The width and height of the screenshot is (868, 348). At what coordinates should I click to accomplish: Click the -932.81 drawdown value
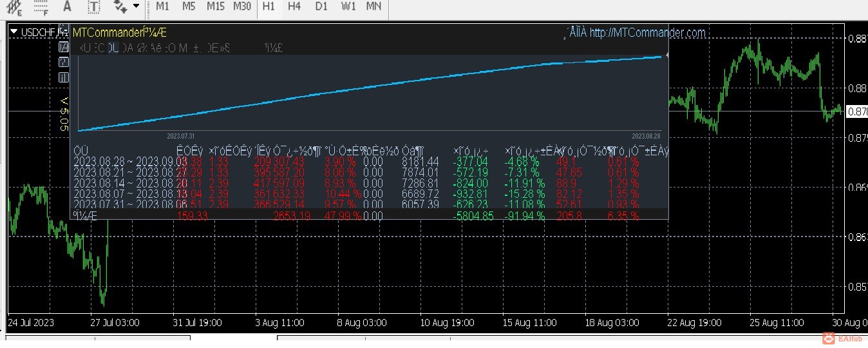tap(471, 194)
